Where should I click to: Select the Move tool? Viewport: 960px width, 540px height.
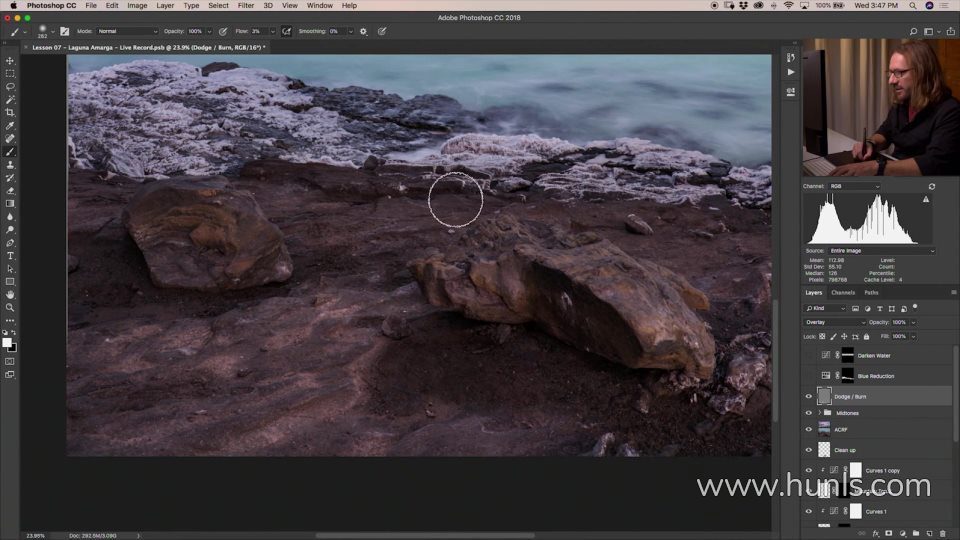(x=10, y=61)
